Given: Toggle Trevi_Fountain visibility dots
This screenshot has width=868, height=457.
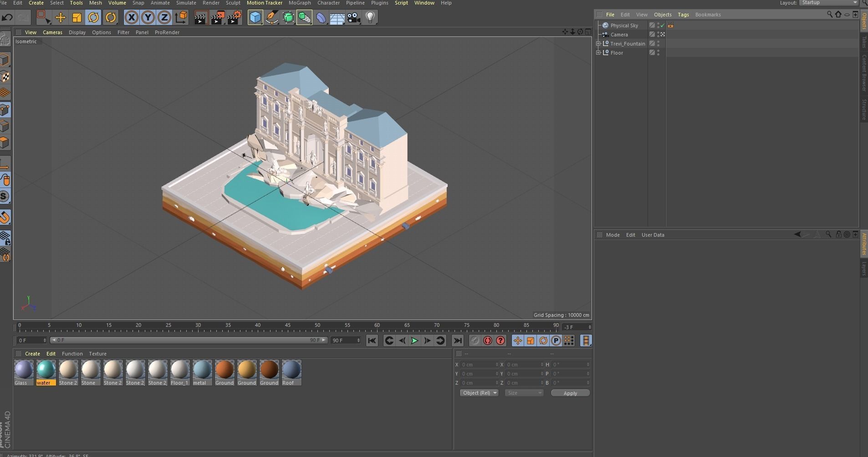Looking at the screenshot, I should coord(658,44).
